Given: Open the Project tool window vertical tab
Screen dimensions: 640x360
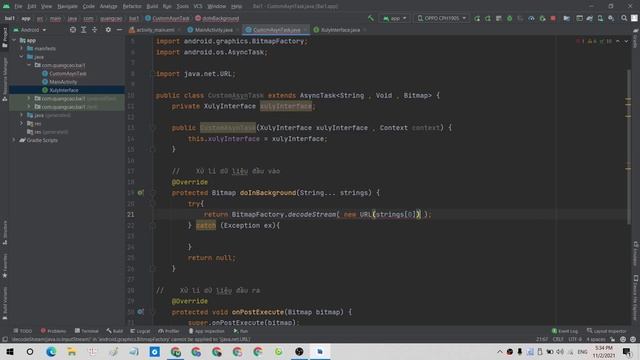Looking at the screenshot, I should pyautogui.click(x=5, y=38).
